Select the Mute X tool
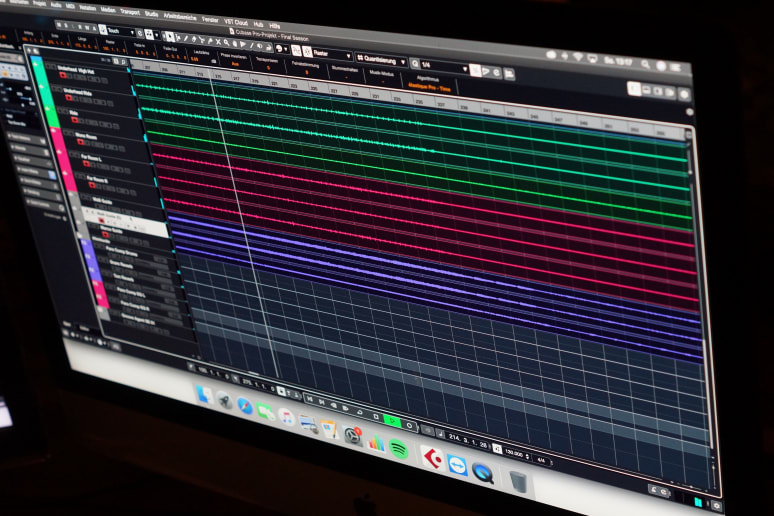This screenshot has width=774, height=516. [x=218, y=42]
